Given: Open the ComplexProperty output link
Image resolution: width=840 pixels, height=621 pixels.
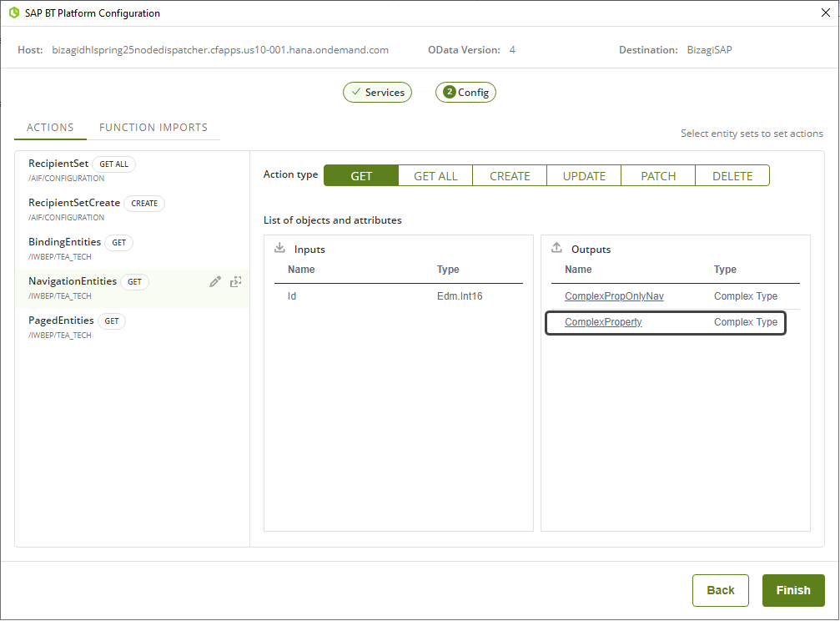Looking at the screenshot, I should [x=603, y=322].
